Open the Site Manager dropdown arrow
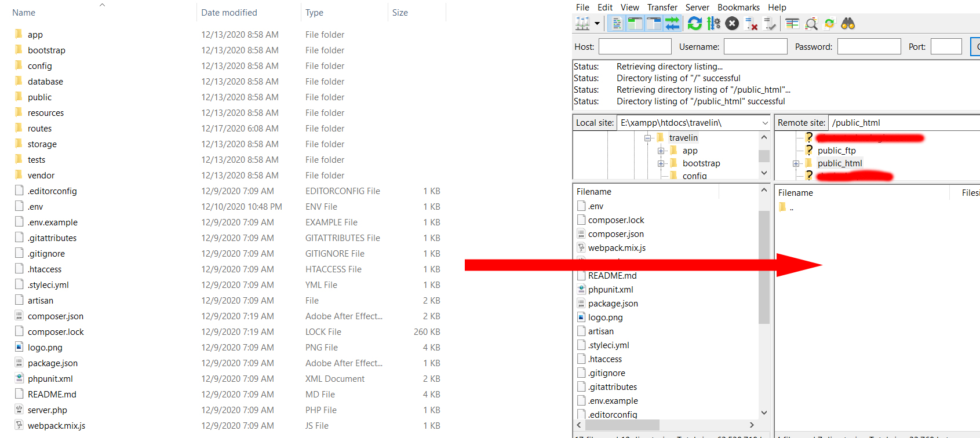The width and height of the screenshot is (980, 438). point(597,24)
